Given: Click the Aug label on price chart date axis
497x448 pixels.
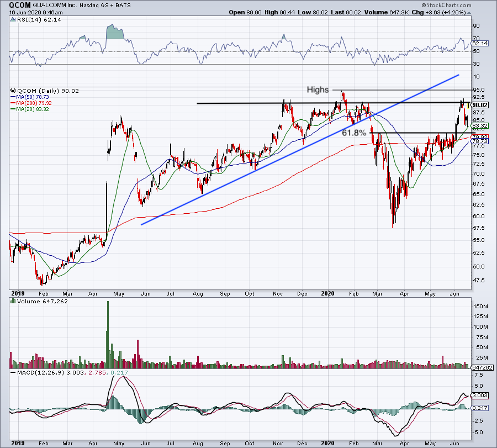Looking at the screenshot, I should point(198,293).
